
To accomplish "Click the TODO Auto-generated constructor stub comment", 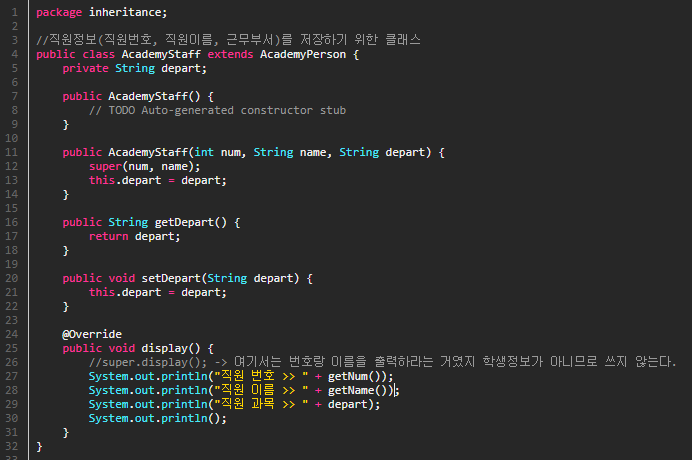I will 218,110.
